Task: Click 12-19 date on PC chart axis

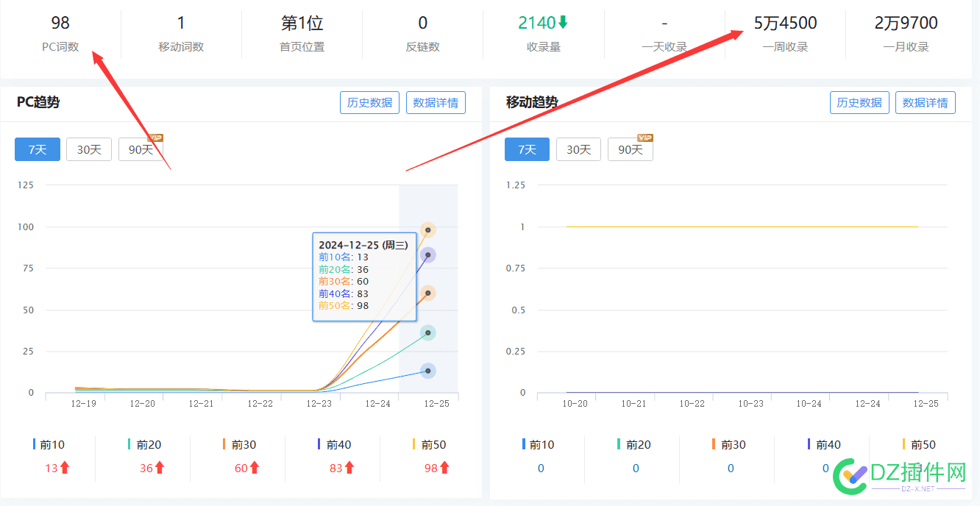Action: pos(83,403)
